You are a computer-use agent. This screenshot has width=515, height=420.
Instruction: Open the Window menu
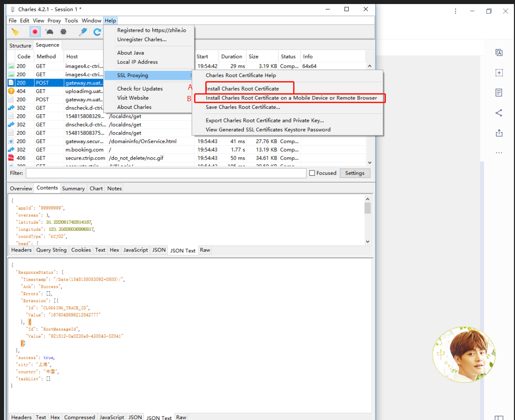pyautogui.click(x=91, y=20)
